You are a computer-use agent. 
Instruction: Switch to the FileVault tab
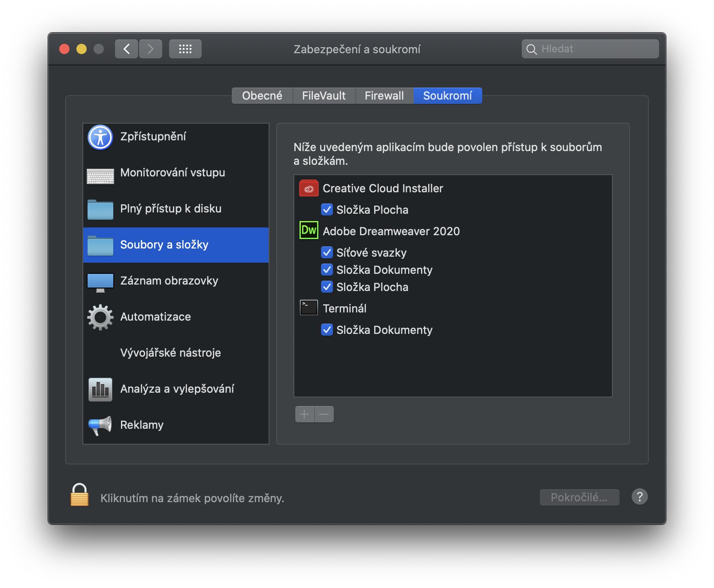(x=324, y=96)
